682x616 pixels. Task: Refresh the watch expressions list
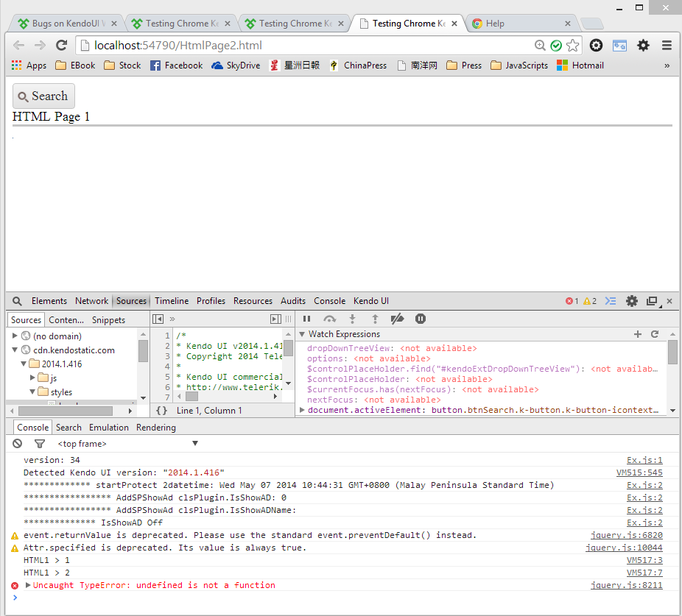tap(654, 334)
